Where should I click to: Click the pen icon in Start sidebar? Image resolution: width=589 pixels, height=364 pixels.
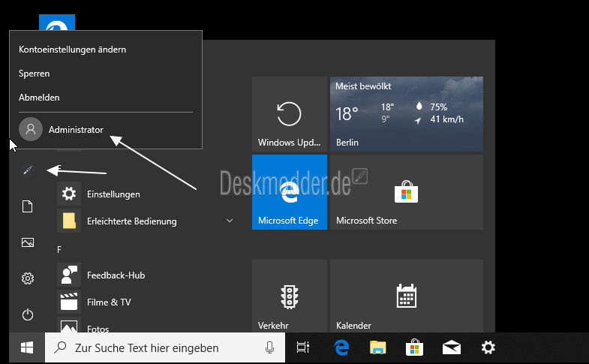[x=28, y=170]
